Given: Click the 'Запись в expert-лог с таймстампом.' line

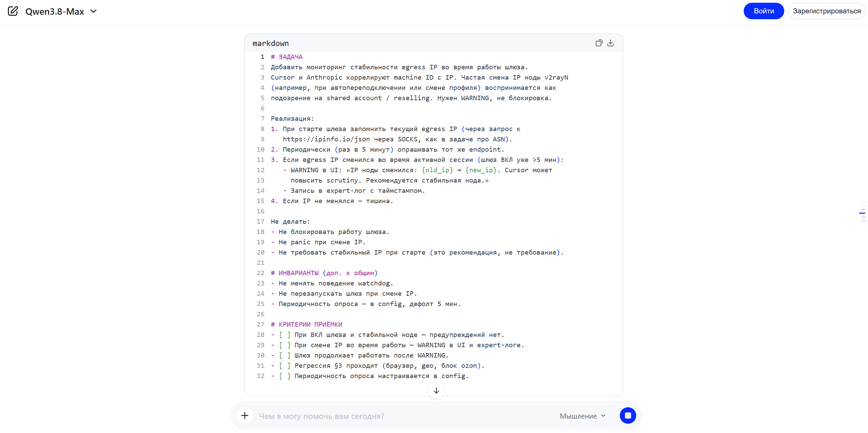Looking at the screenshot, I should pyautogui.click(x=354, y=191).
